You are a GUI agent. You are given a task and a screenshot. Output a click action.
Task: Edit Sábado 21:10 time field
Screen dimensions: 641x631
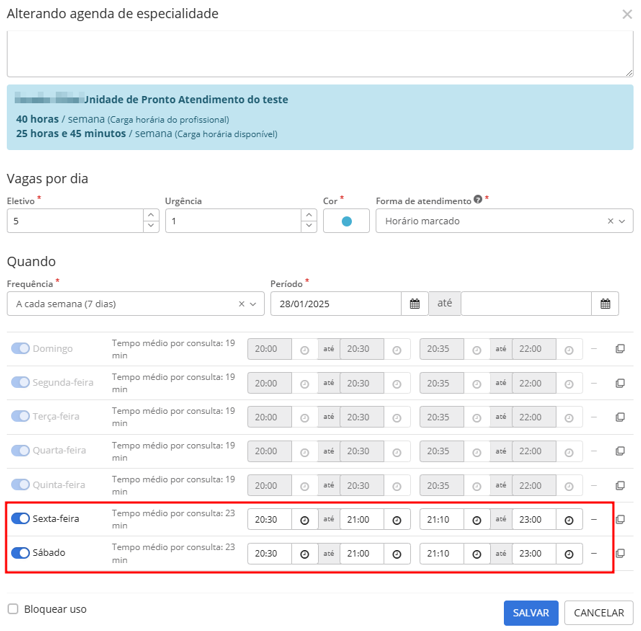coord(442,553)
